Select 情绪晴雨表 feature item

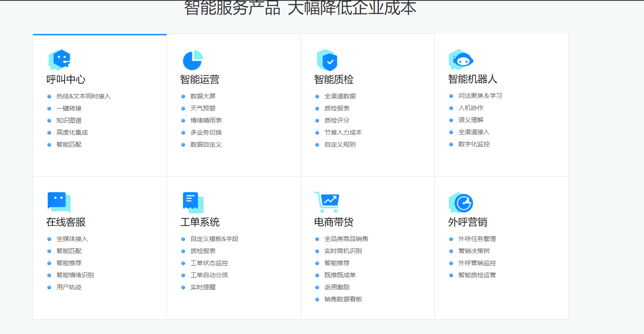[206, 120]
